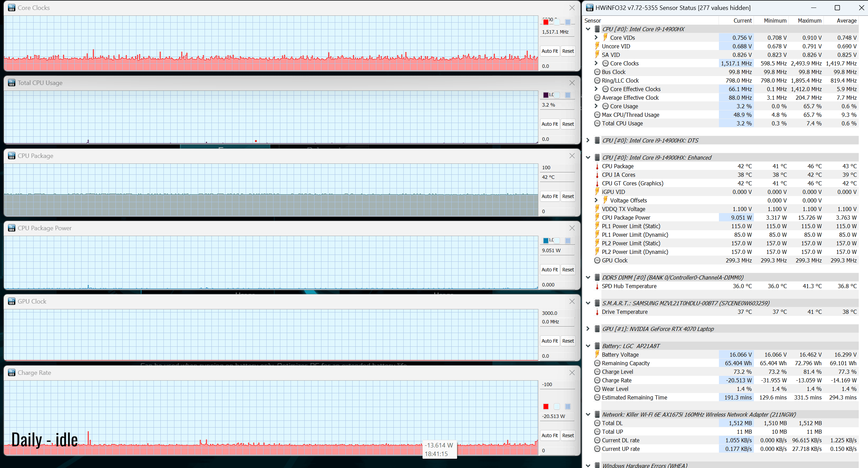Click the chip icon of the NVIDIA GeForce RTX 4070 group
Screen dimensions: 868x468
point(597,329)
